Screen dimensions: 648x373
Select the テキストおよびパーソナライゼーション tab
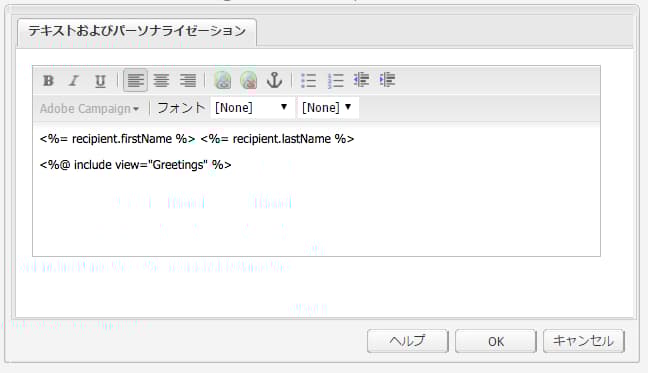pos(137,31)
